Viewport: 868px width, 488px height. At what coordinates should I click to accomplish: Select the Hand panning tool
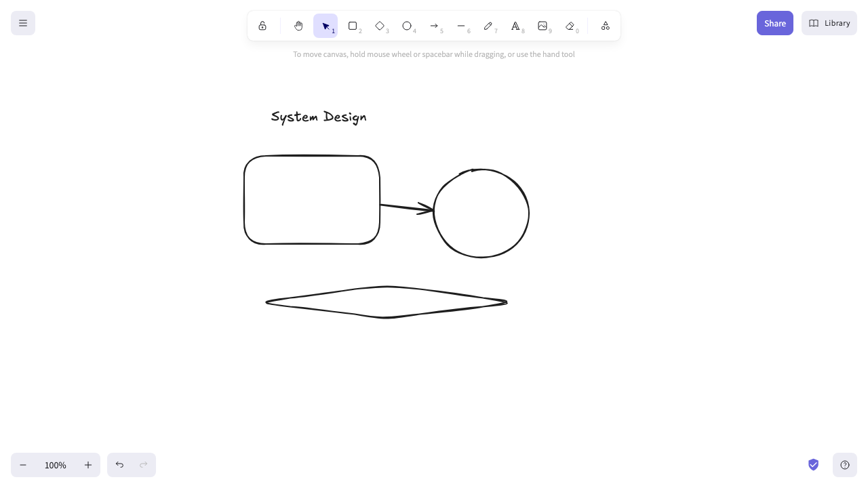298,26
